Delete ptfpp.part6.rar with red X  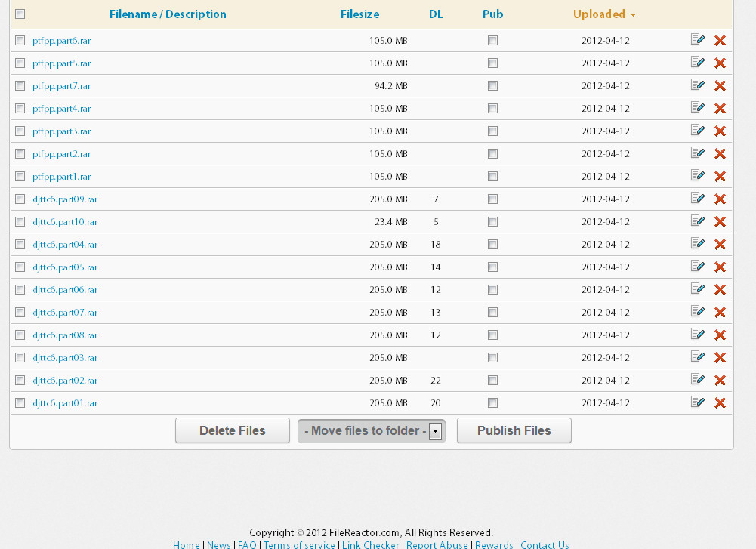click(x=720, y=41)
